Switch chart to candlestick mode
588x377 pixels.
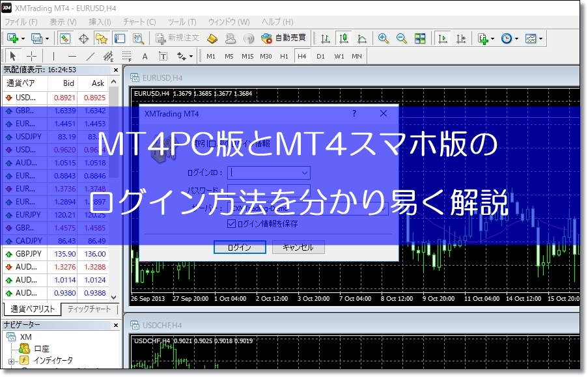pyautogui.click(x=344, y=38)
